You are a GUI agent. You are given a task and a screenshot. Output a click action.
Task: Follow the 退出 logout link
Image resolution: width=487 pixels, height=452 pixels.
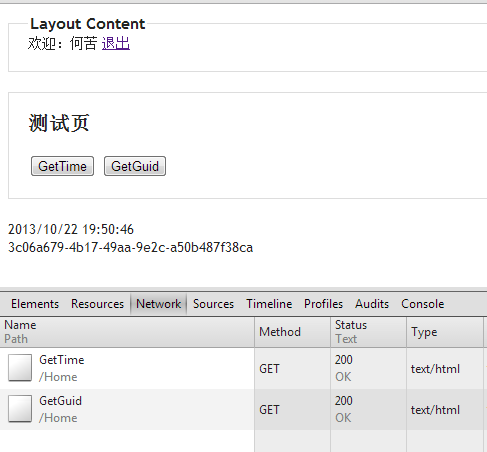pos(116,44)
